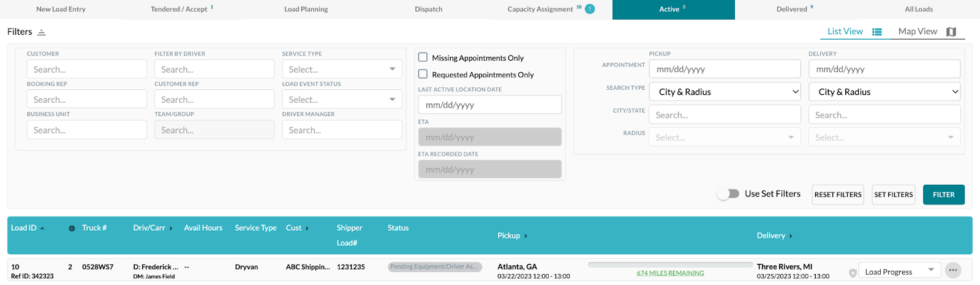Screen dimensions: 980x285
Task: Click the load 10 progress bar
Action: click(x=670, y=265)
